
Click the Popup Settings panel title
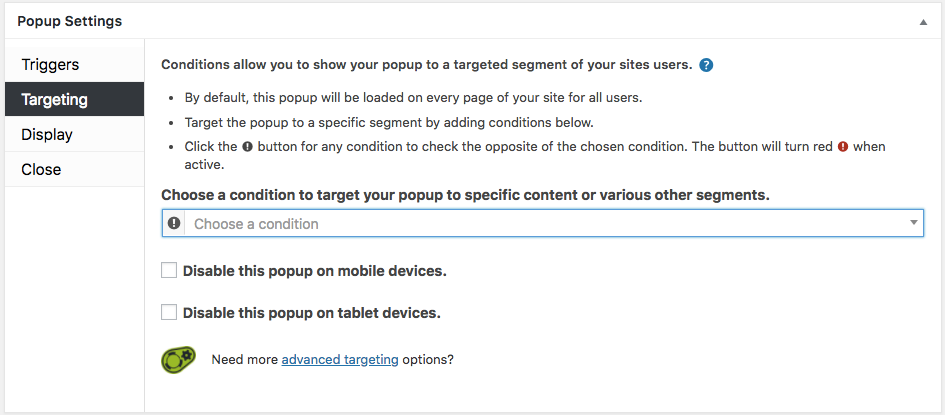pos(69,22)
